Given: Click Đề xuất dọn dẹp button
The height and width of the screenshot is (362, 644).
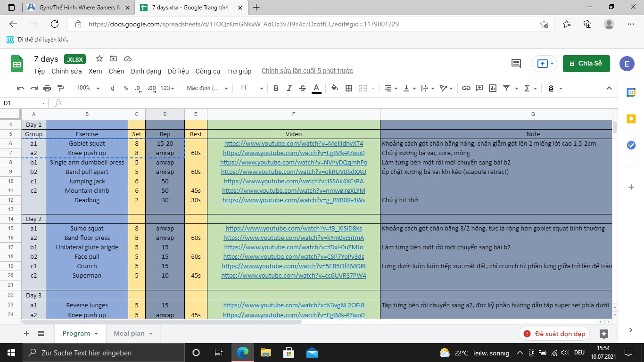Looking at the screenshot, I should click(555, 334).
